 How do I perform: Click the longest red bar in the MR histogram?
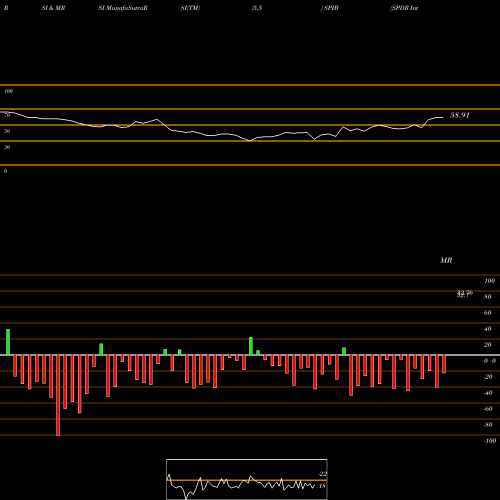58,395
